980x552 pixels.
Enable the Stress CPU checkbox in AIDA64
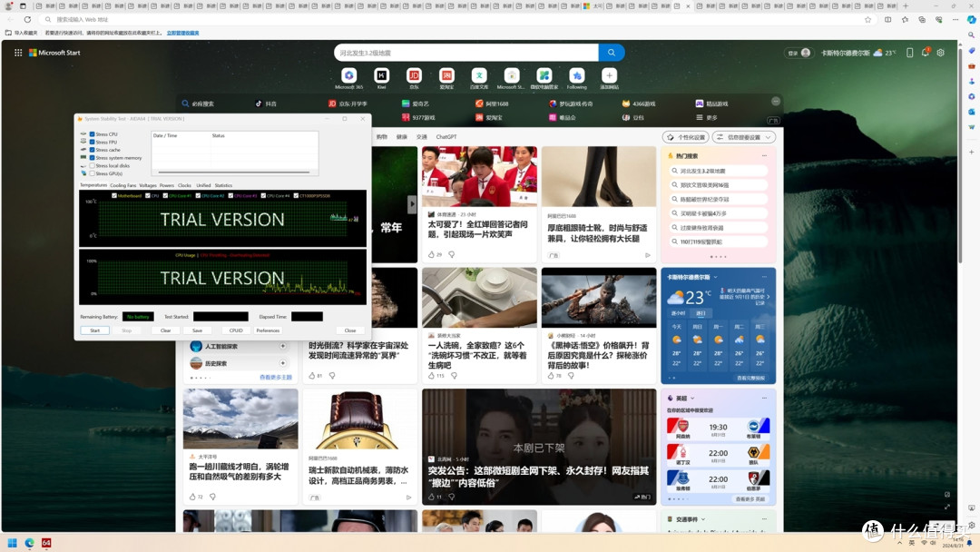[x=92, y=133]
